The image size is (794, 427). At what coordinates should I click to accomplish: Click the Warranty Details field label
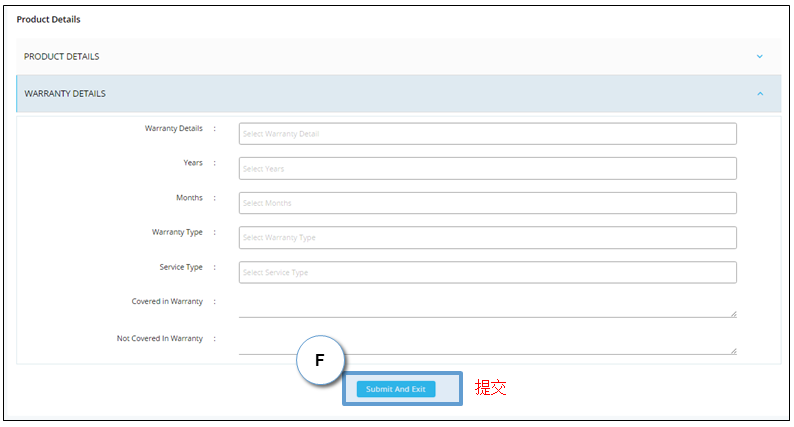click(174, 129)
